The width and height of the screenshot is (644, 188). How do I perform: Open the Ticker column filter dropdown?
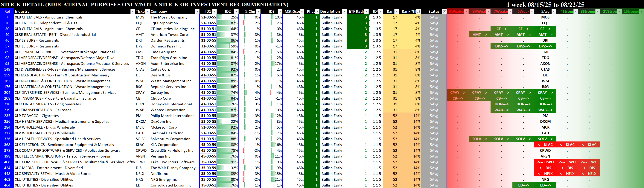[147, 11]
